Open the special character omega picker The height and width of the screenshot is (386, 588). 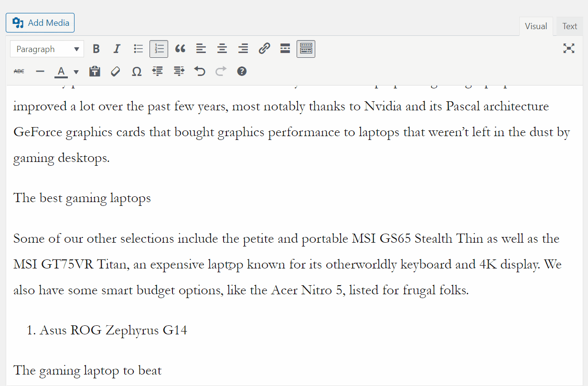coord(137,71)
